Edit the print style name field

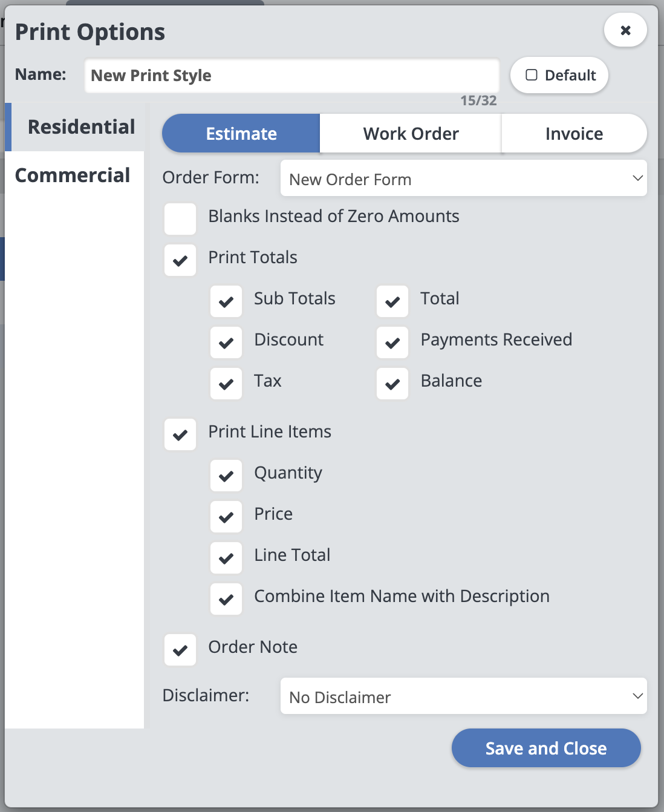[x=291, y=75]
